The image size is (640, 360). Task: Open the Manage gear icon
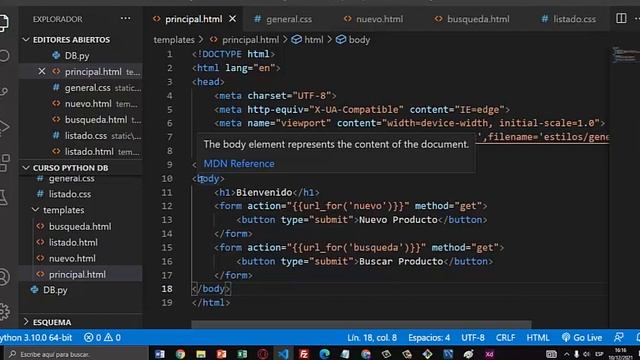(x=4, y=311)
